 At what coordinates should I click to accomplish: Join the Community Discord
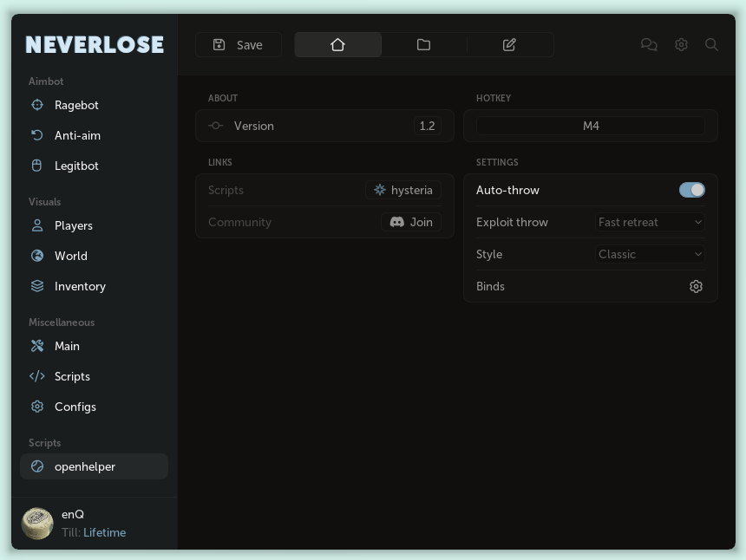(x=411, y=222)
